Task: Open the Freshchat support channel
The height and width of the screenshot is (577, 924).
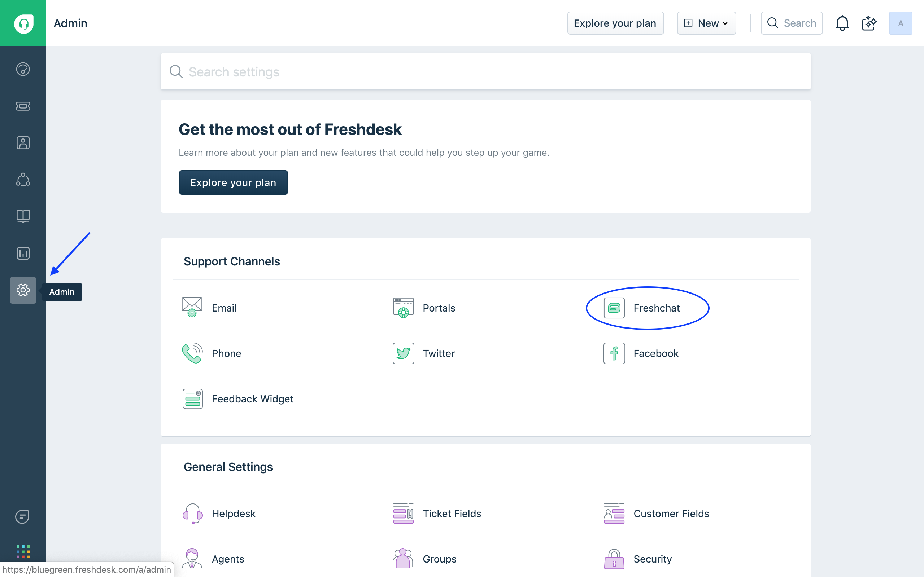Action: point(656,308)
